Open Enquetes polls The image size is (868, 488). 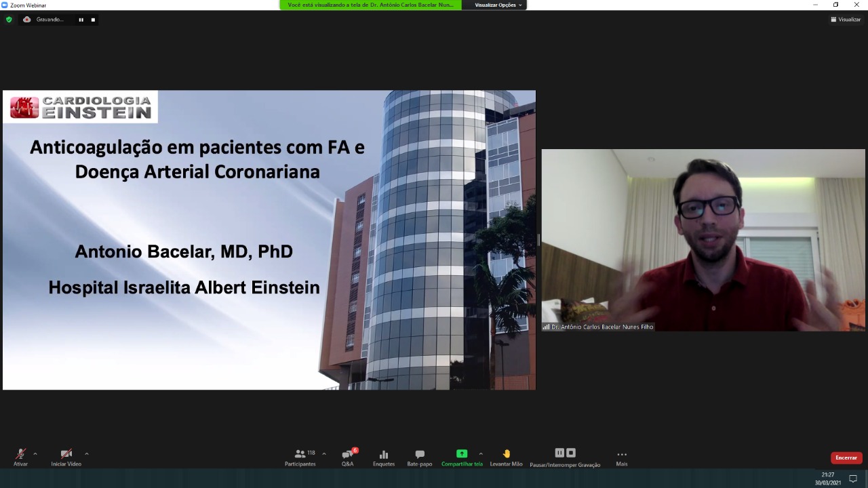[x=384, y=457]
